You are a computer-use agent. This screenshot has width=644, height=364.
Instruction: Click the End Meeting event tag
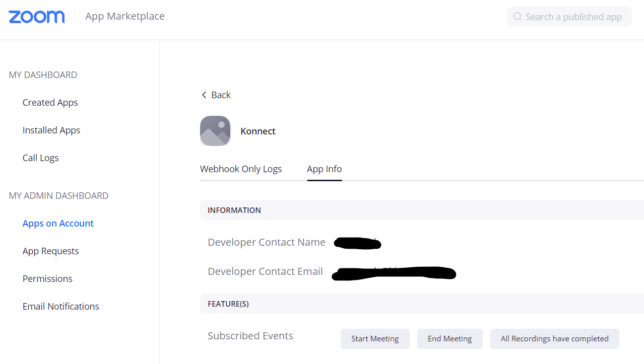(x=450, y=339)
